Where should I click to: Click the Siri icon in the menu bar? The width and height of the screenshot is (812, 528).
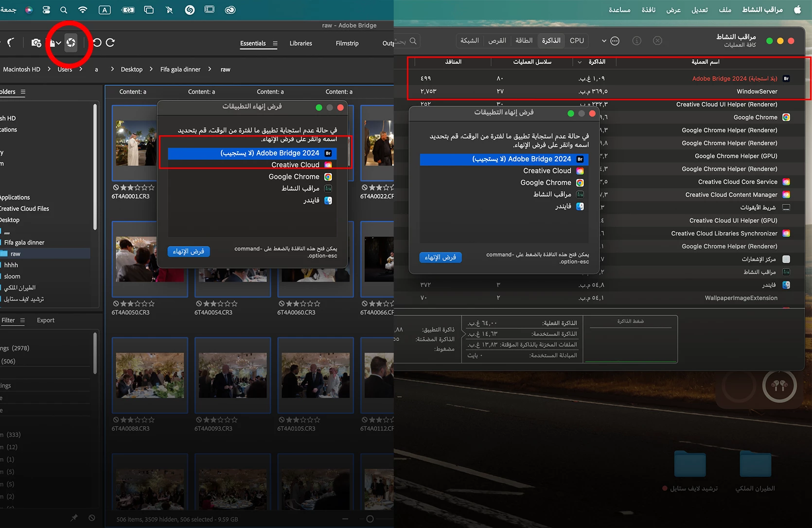(x=29, y=10)
